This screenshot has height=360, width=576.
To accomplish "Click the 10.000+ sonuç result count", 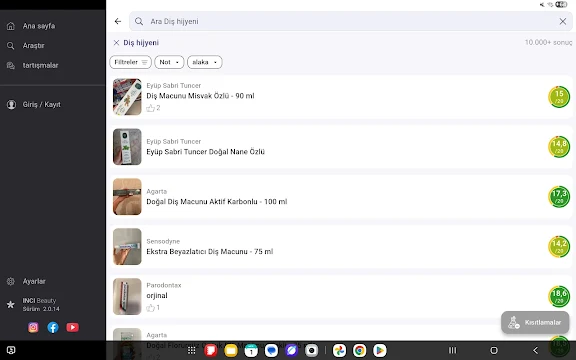I will point(548,43).
